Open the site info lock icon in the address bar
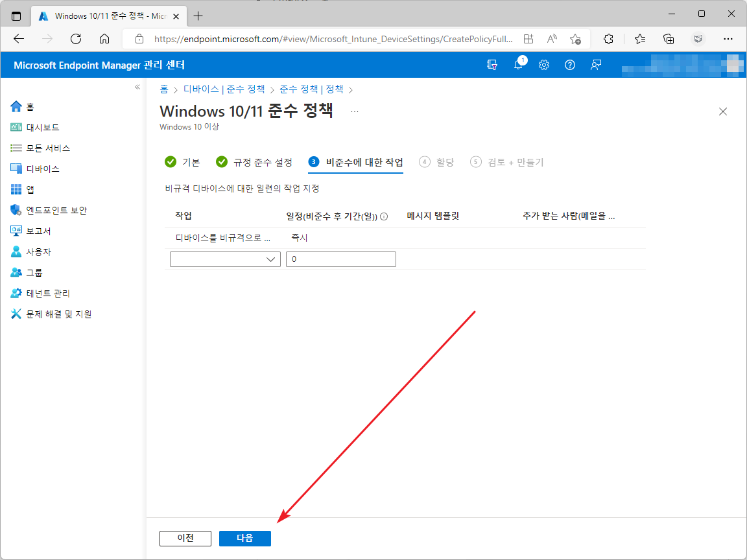 pyautogui.click(x=139, y=39)
